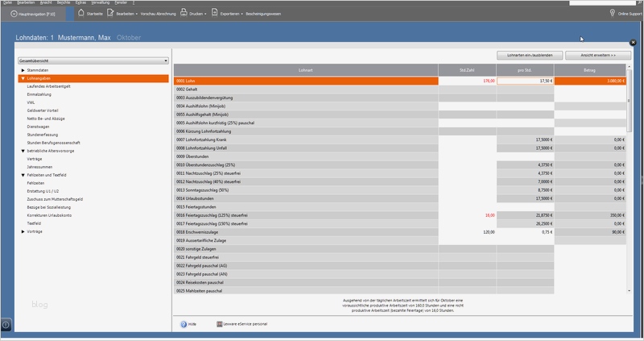
Task: Open Lexware eService personal link
Action: coord(246,324)
